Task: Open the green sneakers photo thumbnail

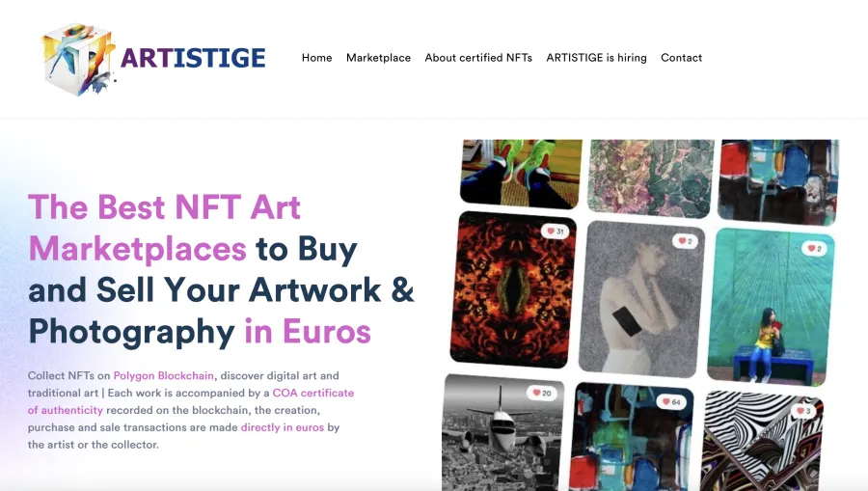Action: 521,173
